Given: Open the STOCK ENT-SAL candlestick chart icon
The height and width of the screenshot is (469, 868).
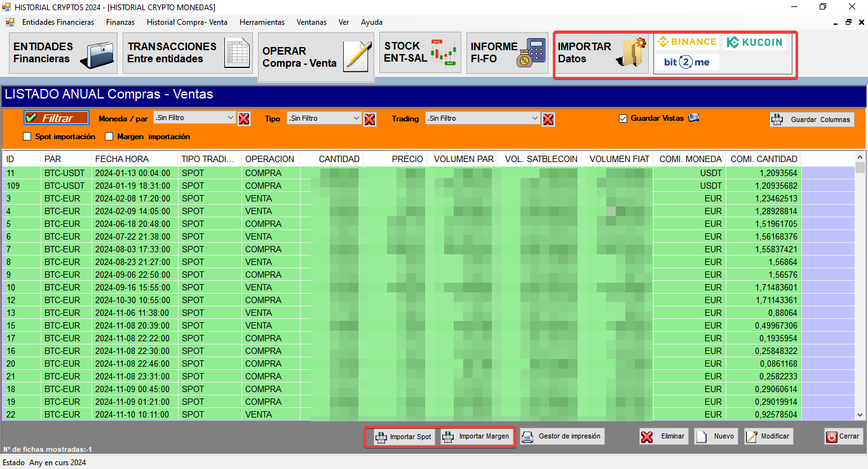Looking at the screenshot, I should (444, 53).
